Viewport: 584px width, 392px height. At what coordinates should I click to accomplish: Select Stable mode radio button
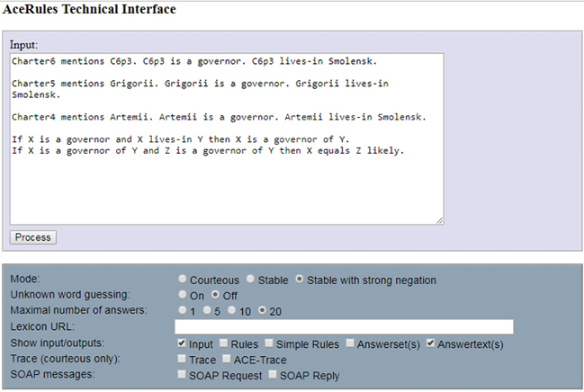pyautogui.click(x=251, y=280)
